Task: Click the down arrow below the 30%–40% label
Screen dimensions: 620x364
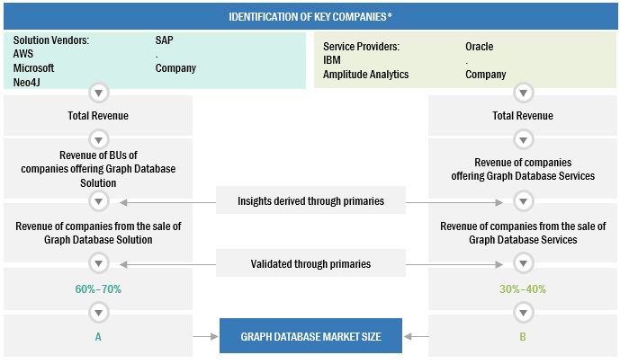Action: (523, 313)
